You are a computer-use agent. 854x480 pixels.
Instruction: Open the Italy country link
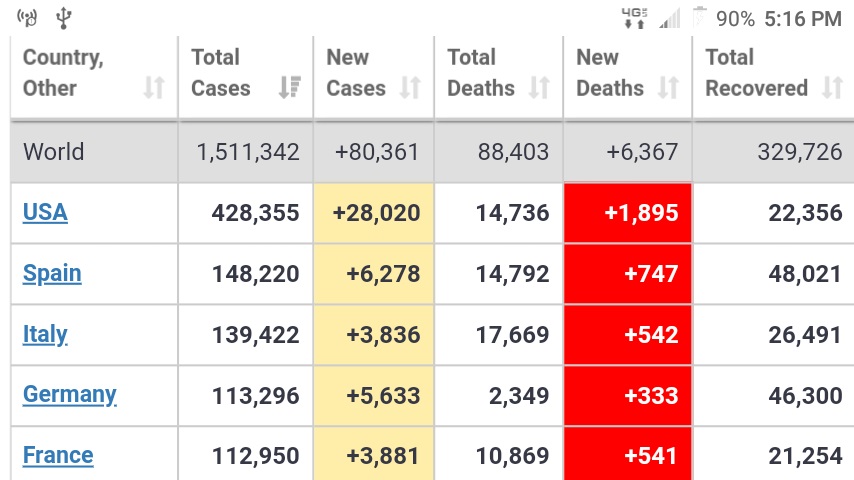45,335
